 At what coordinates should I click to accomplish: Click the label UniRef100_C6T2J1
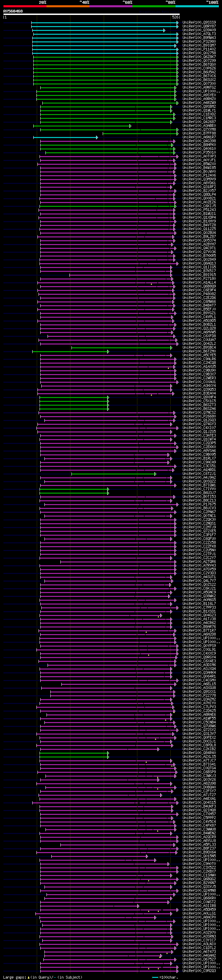[199, 473]
